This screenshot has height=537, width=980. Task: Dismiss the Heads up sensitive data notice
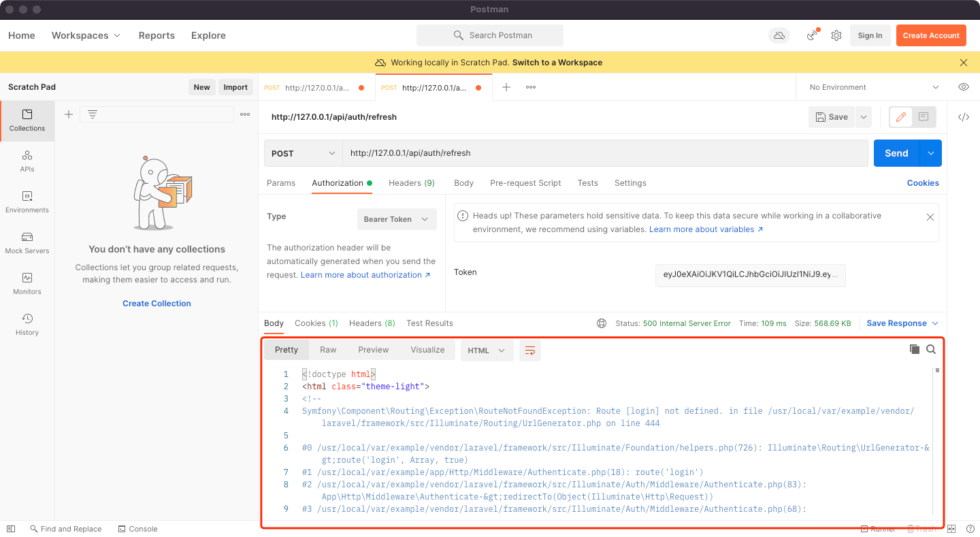(x=930, y=217)
